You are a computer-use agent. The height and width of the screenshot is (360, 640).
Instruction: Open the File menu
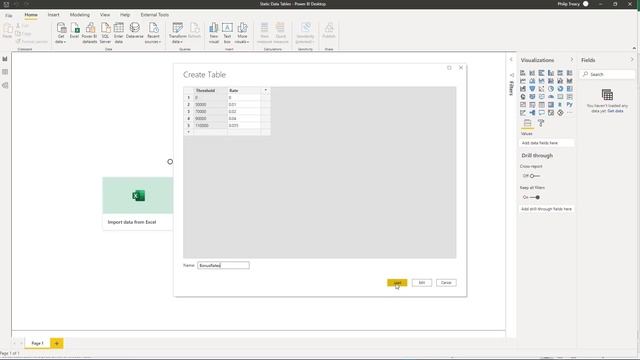(9, 15)
